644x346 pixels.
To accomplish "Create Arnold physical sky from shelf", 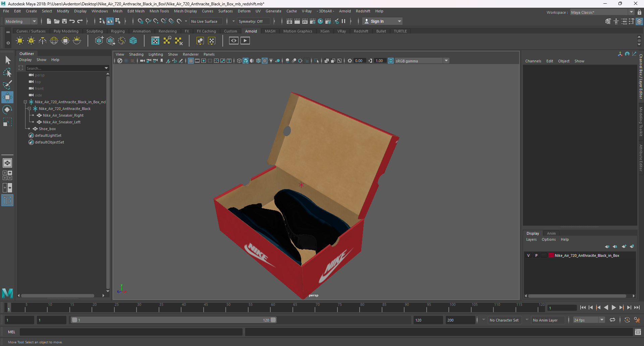I will (77, 41).
